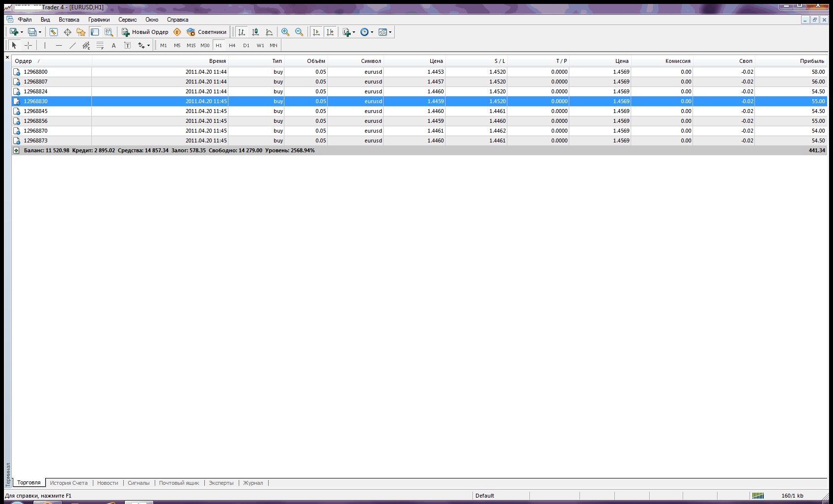Open the Сервис menu
The image size is (833, 504).
pyautogui.click(x=127, y=20)
